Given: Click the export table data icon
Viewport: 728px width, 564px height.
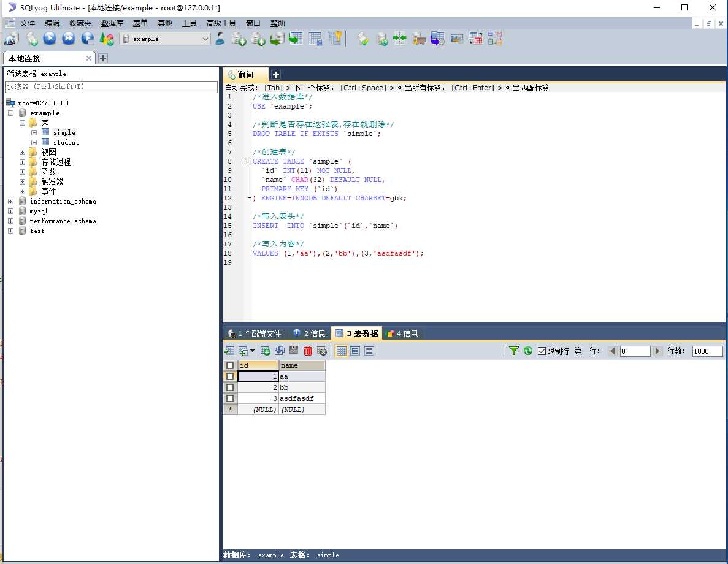Looking at the screenshot, I should pos(229,351).
